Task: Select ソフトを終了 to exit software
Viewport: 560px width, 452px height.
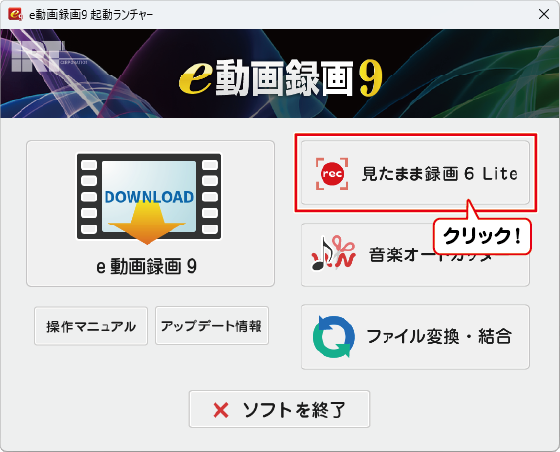Action: tap(279, 409)
